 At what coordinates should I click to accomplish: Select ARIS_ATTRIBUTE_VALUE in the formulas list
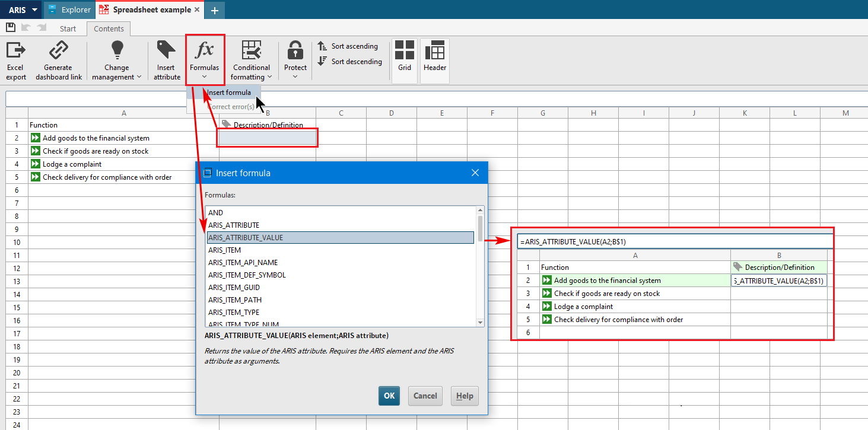341,237
